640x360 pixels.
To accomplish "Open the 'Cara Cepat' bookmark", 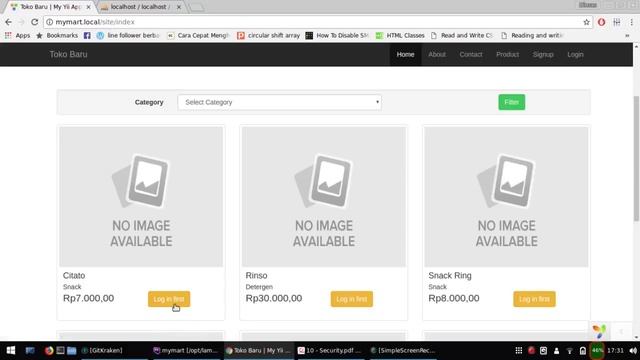I will tap(198, 36).
